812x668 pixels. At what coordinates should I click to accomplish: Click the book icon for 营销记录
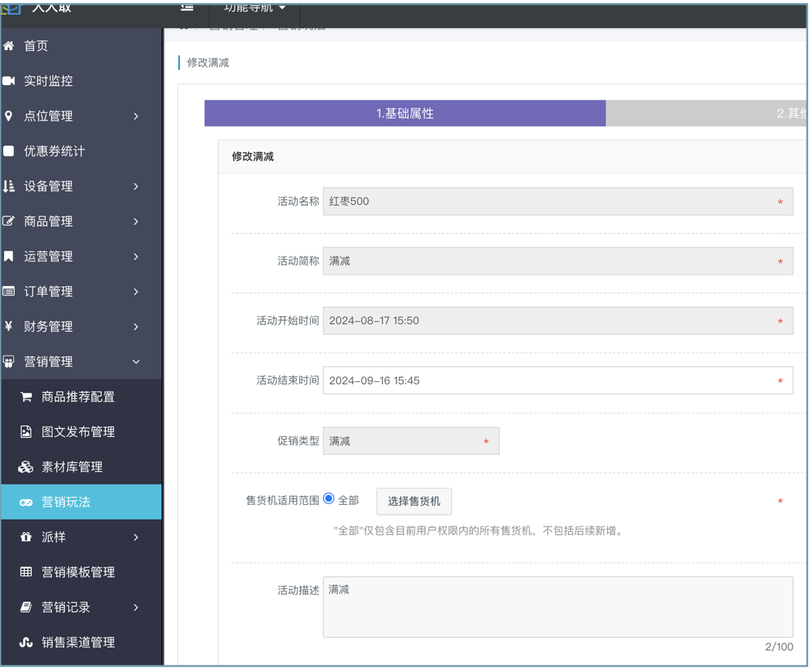click(x=26, y=608)
